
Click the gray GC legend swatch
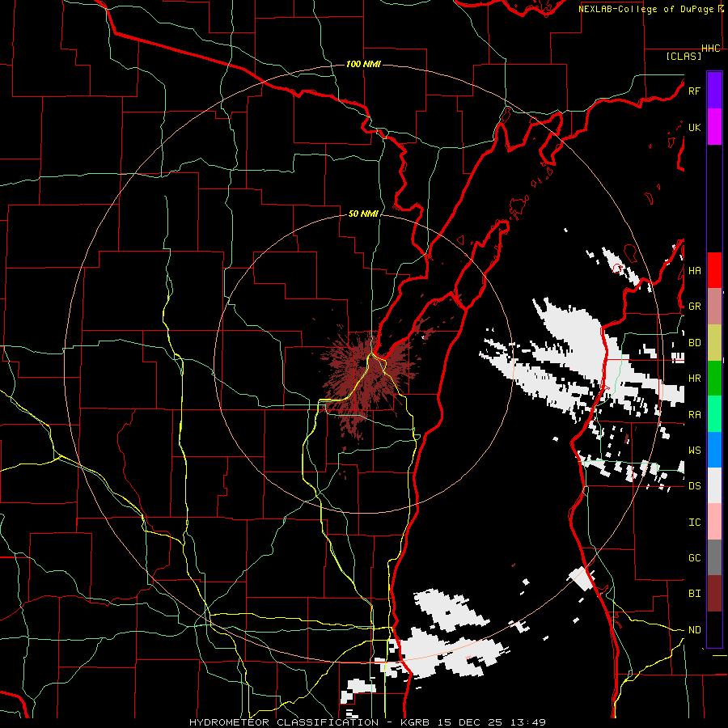[714, 557]
